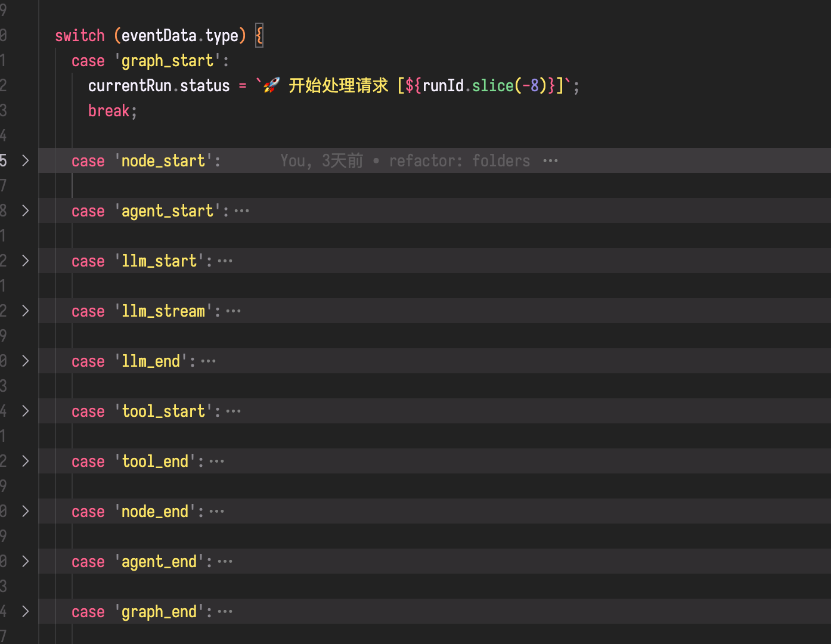The image size is (831, 644).
Task: Click the 'llm_end' string literal
Action: click(151, 361)
